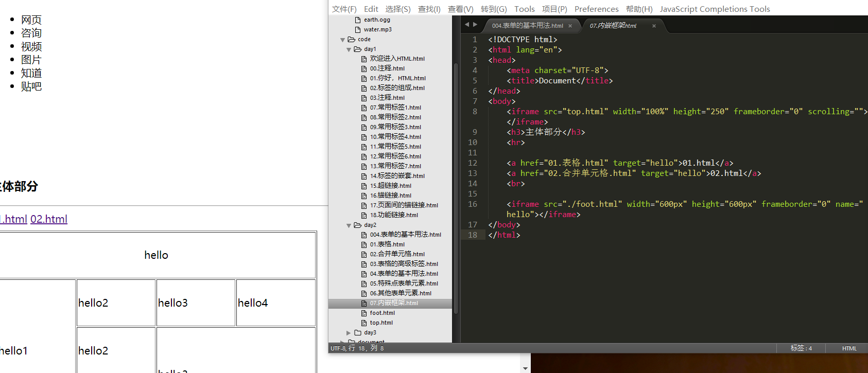Open the 选择(S) menu

[x=398, y=9]
